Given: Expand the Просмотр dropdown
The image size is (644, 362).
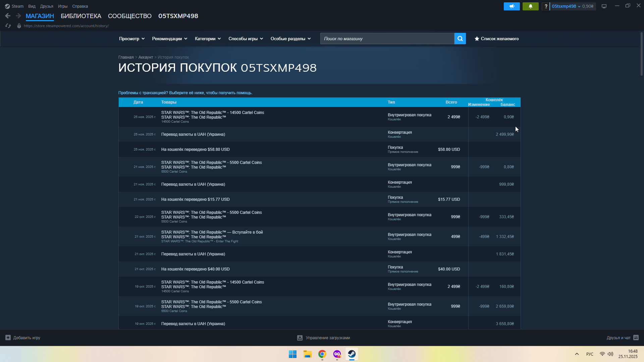Looking at the screenshot, I should [x=131, y=39].
